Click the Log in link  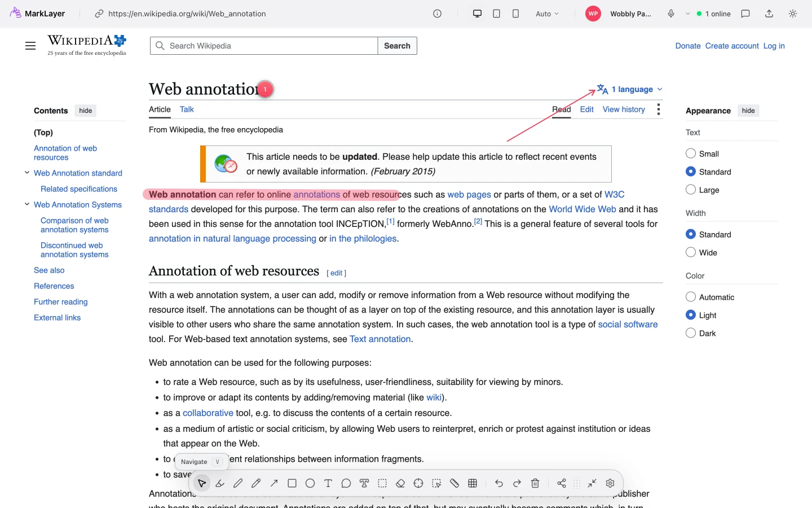[774, 46]
